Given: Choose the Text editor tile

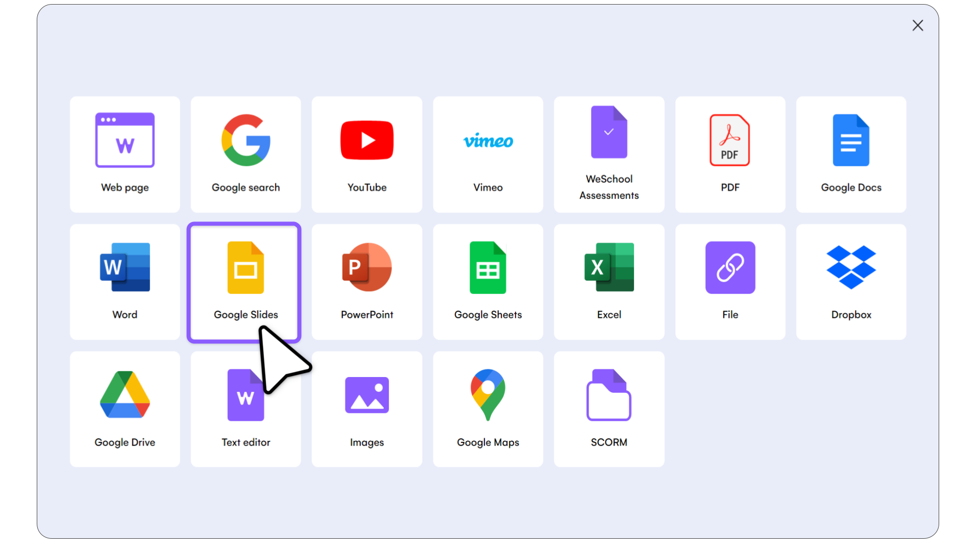Looking at the screenshot, I should click(x=246, y=409).
